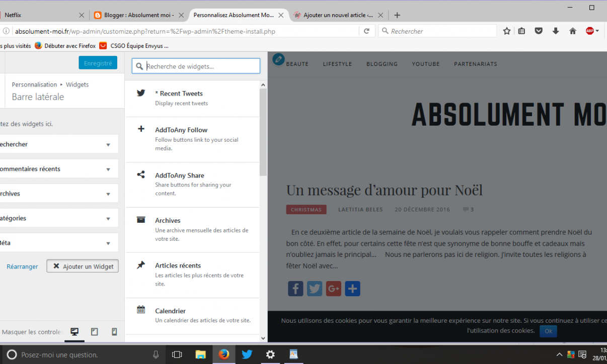
Task: Expand the Méta widget dropdown arrow
Action: tap(108, 243)
